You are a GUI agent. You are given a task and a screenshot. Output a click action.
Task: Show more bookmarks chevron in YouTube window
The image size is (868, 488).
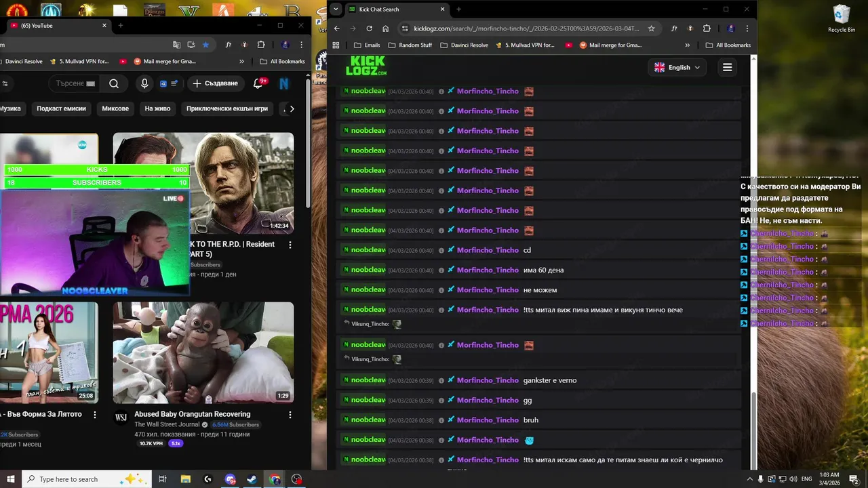point(242,61)
